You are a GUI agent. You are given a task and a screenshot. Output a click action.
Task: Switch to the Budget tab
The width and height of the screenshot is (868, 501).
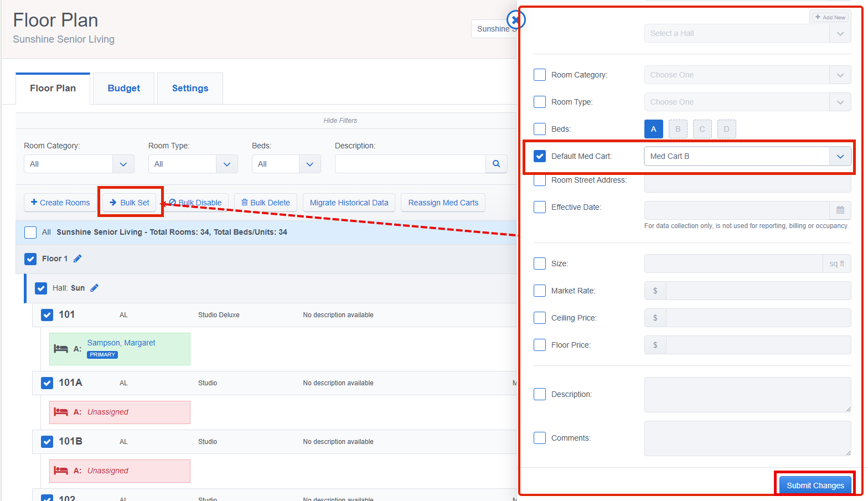[x=123, y=89]
